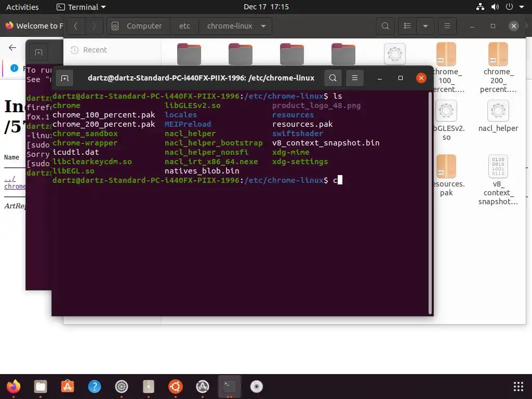This screenshot has width=532, height=399.
Task: Open Software Updater from the dock
Action: [x=203, y=387]
